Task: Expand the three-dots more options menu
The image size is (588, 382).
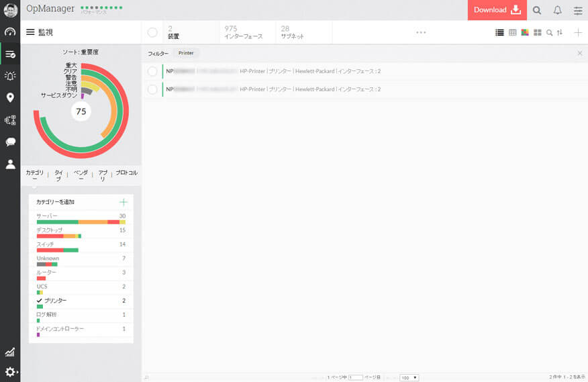Action: pos(421,32)
